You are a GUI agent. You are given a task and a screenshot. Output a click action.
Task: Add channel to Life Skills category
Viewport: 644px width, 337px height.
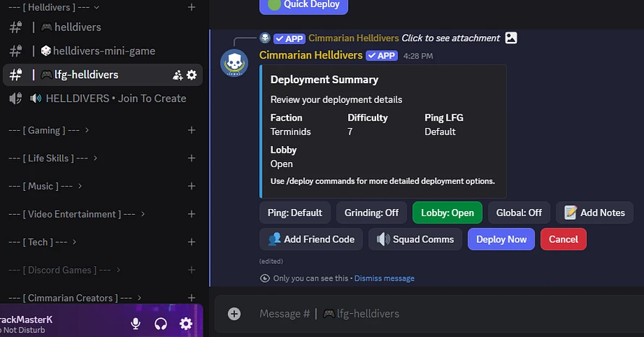(x=192, y=158)
